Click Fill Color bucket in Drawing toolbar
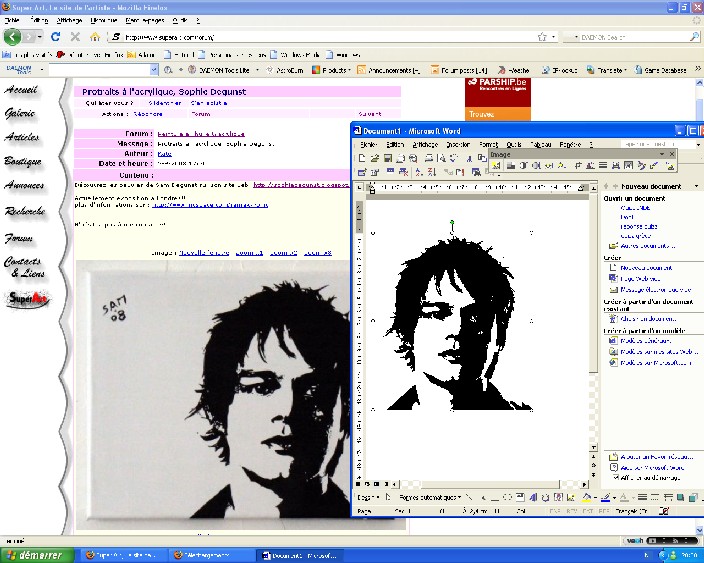Screen dimensions: 704x563 coord(586,497)
